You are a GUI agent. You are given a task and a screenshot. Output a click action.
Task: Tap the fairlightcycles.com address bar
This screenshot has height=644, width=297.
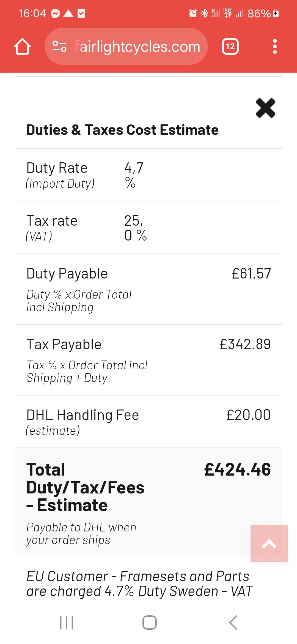pos(137,47)
